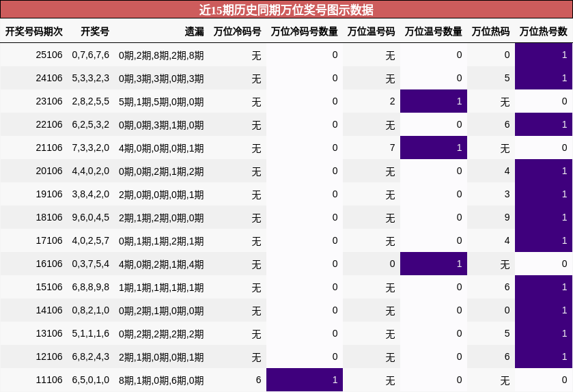Viewport: 573px width, 392px height.
Task: Click omission cell 4期,0期,0期,0期,1期
Action: coord(161,148)
